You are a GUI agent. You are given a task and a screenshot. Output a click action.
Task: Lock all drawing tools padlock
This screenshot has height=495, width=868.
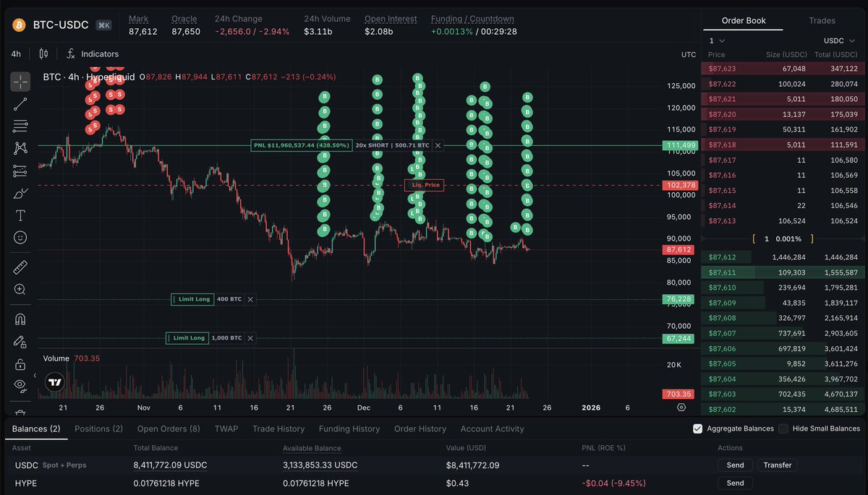[x=20, y=363]
